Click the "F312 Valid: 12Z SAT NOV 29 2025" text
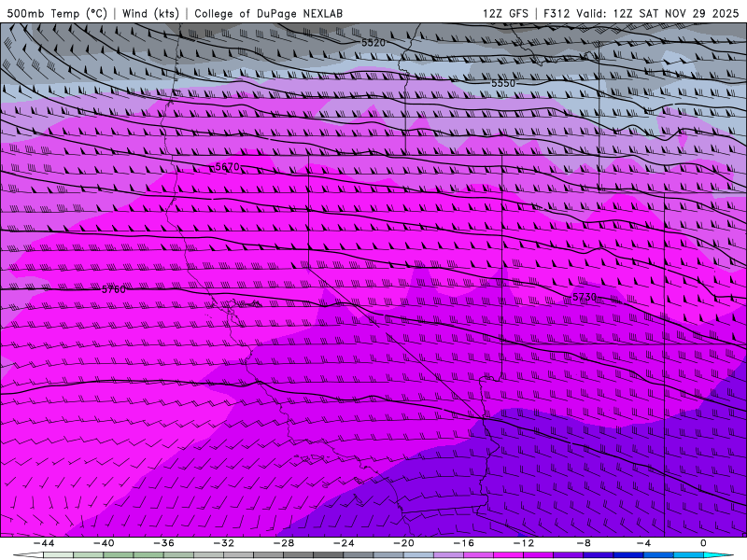This screenshot has height=560, width=747. click(x=641, y=13)
